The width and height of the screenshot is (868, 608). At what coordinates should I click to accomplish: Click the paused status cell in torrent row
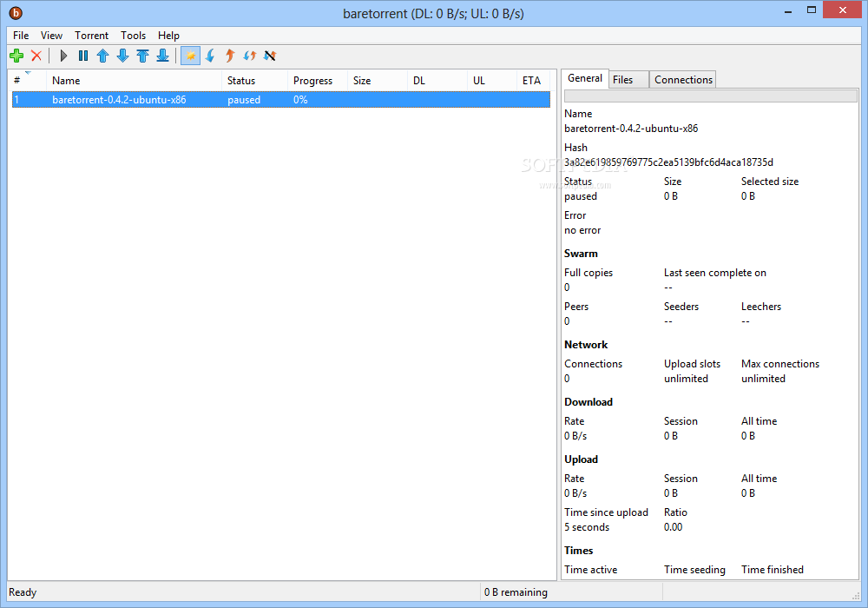tap(244, 100)
